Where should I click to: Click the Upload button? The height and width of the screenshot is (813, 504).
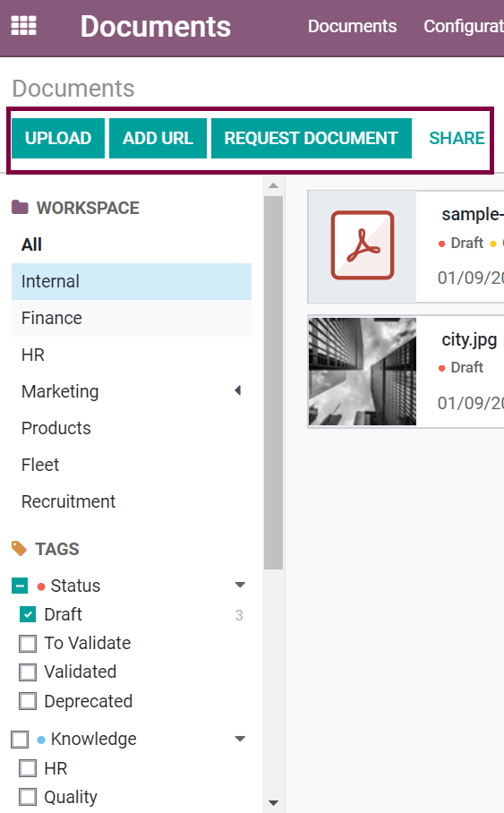[x=58, y=138]
